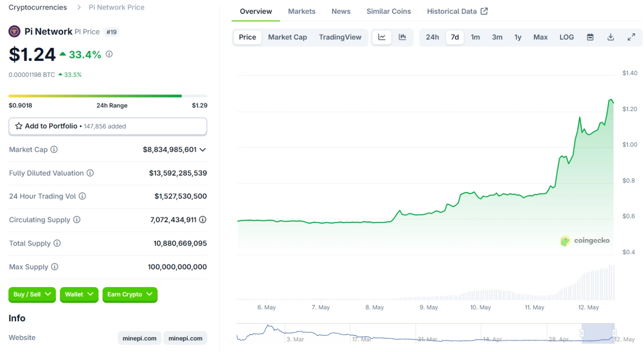The width and height of the screenshot is (644, 352).
Task: Click the Pi Network coin logo
Action: pyautogui.click(x=15, y=32)
